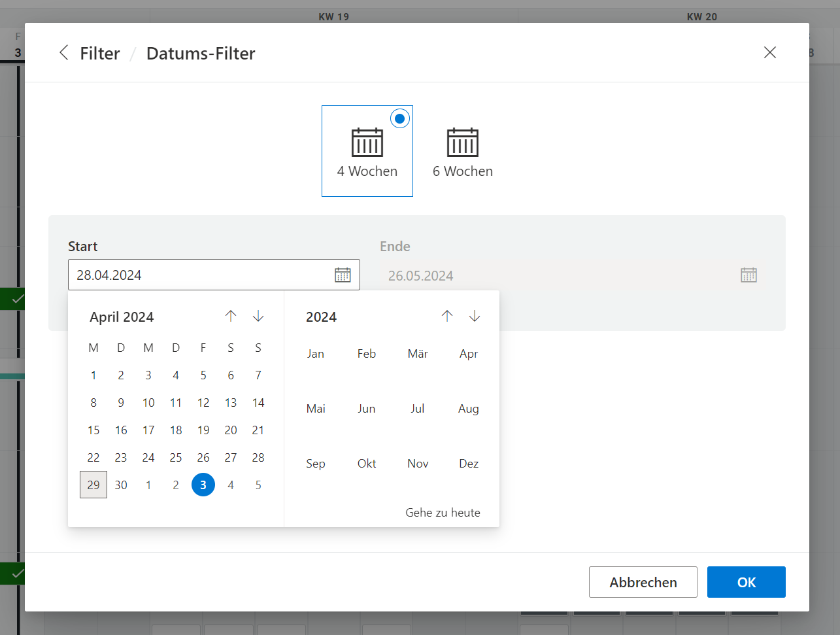
Task: Select month Sep
Action: click(x=316, y=464)
